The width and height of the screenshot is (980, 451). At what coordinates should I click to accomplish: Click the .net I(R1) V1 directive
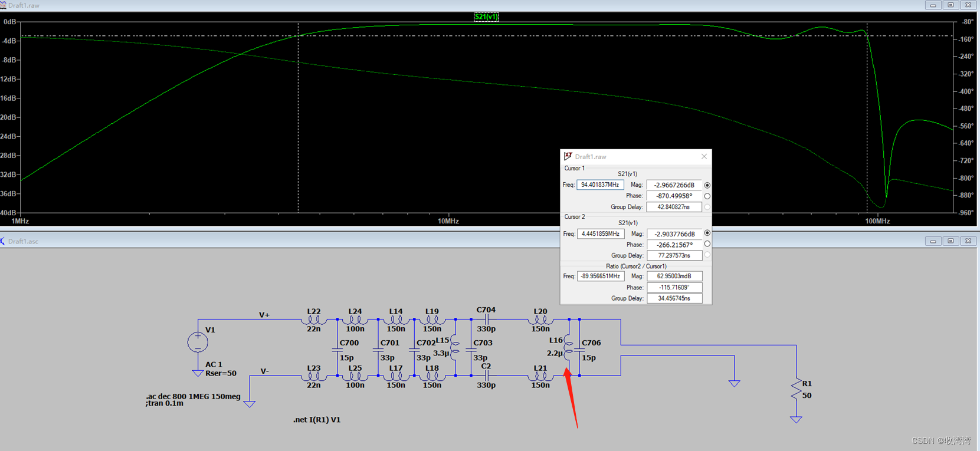(x=317, y=420)
